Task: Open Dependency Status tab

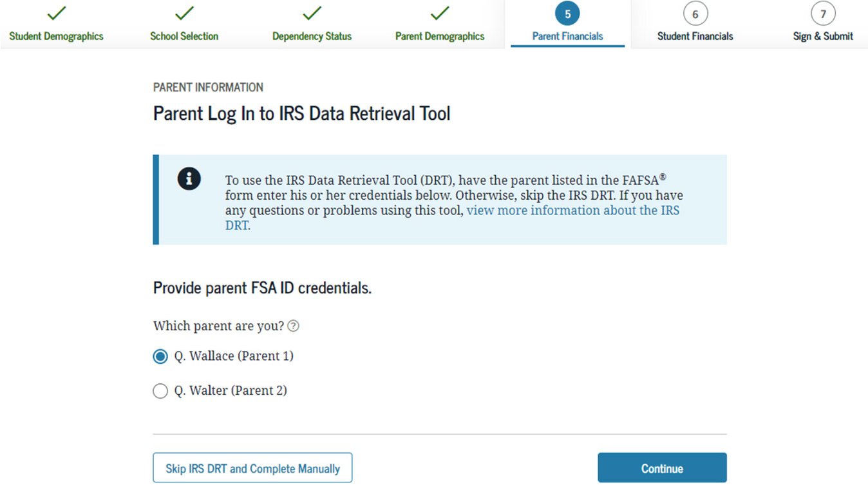Action: (x=312, y=36)
